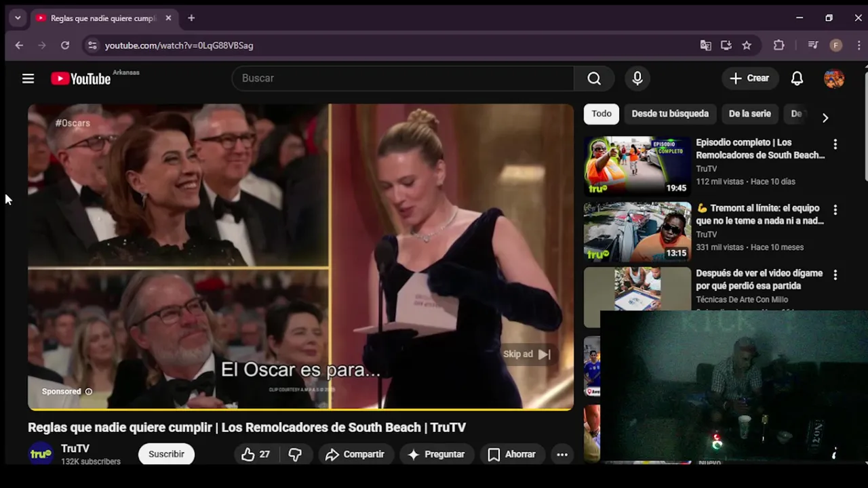The image size is (868, 488).
Task: Subscribe to TruTV with Suscribir
Action: (x=166, y=454)
